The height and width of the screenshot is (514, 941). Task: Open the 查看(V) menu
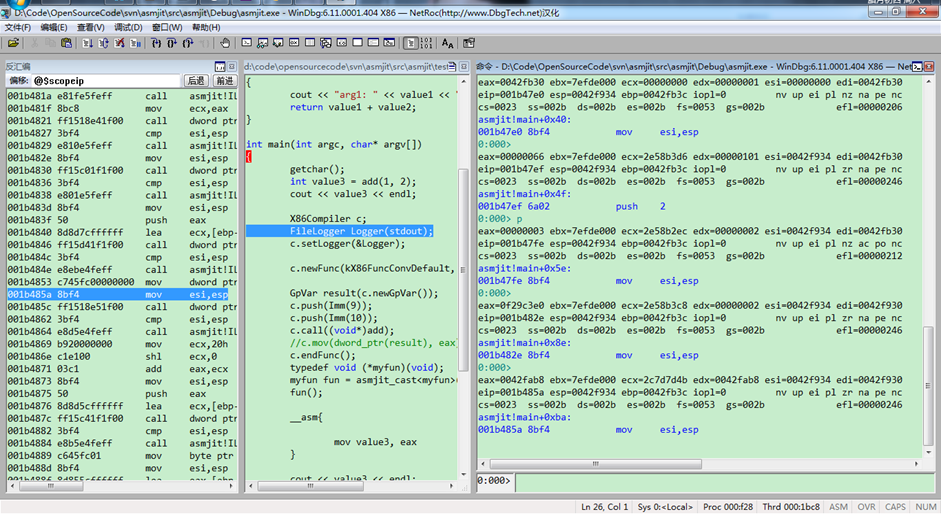(91, 28)
